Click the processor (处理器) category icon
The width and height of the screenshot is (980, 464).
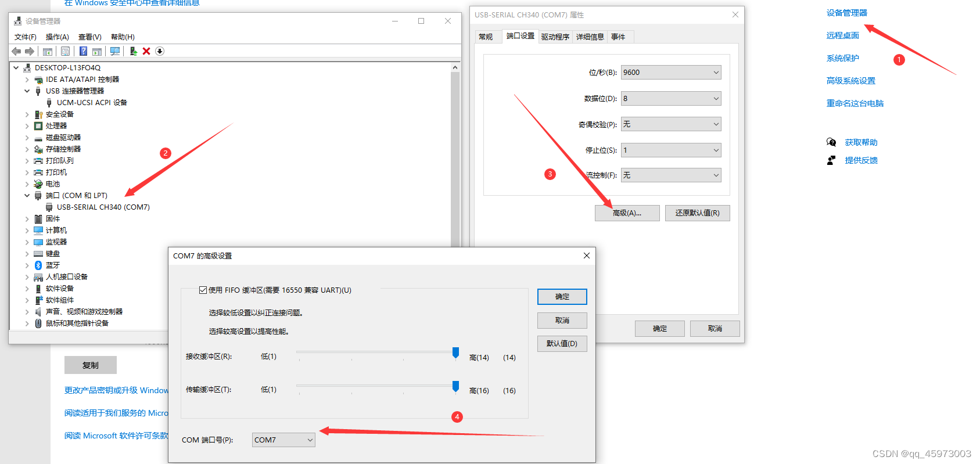(38, 126)
